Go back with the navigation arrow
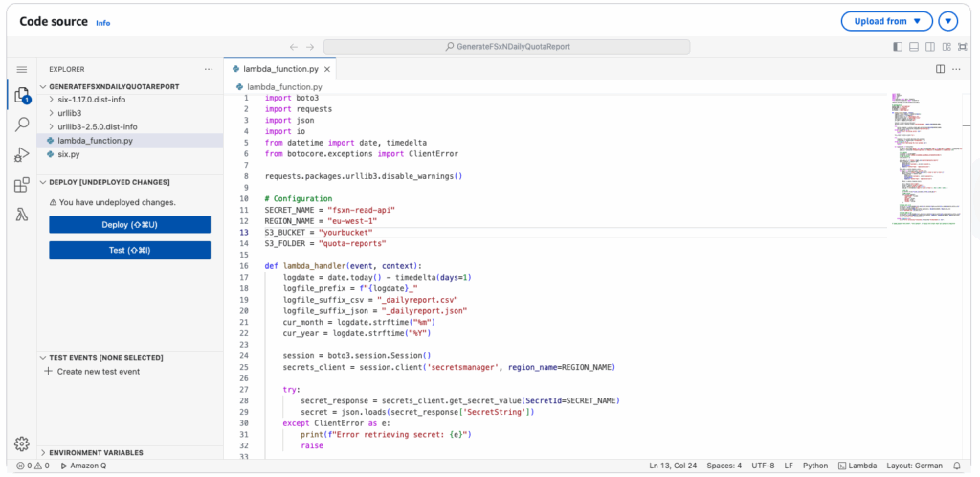The height and width of the screenshot is (477, 980). click(294, 47)
